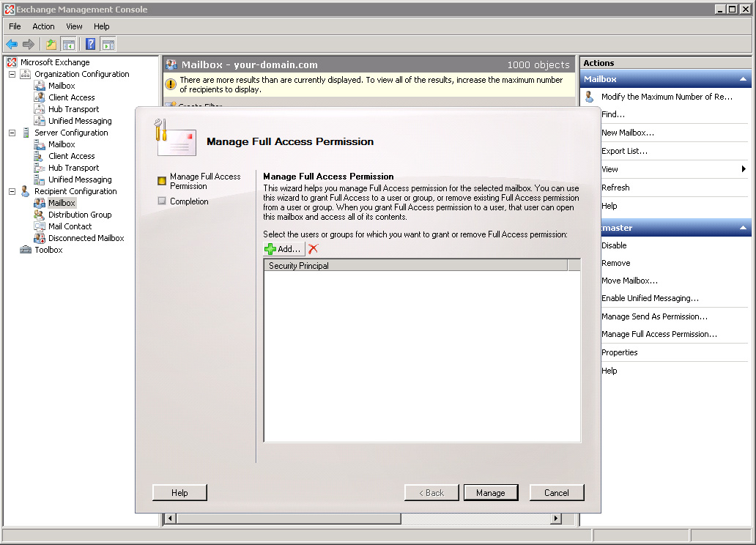Click Disable in the master actions
The width and height of the screenshot is (756, 545).
pos(614,245)
